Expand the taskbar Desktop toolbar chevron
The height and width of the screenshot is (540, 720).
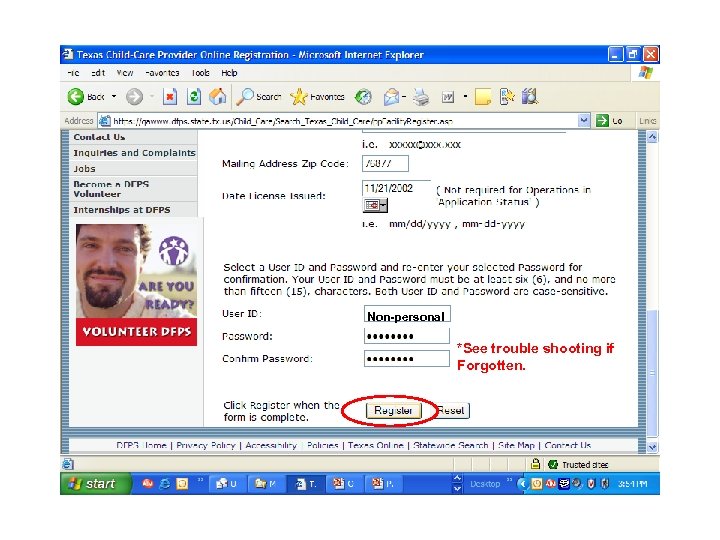(509, 480)
